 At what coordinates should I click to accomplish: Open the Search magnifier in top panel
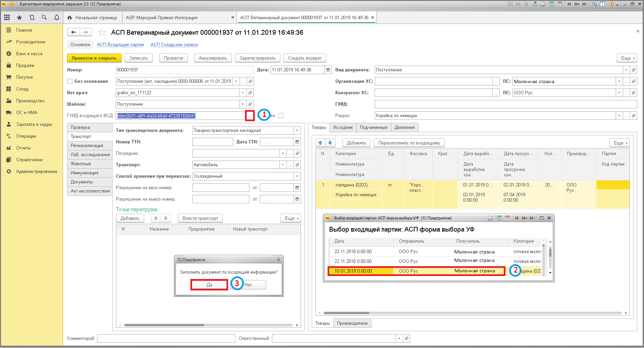click(44, 18)
